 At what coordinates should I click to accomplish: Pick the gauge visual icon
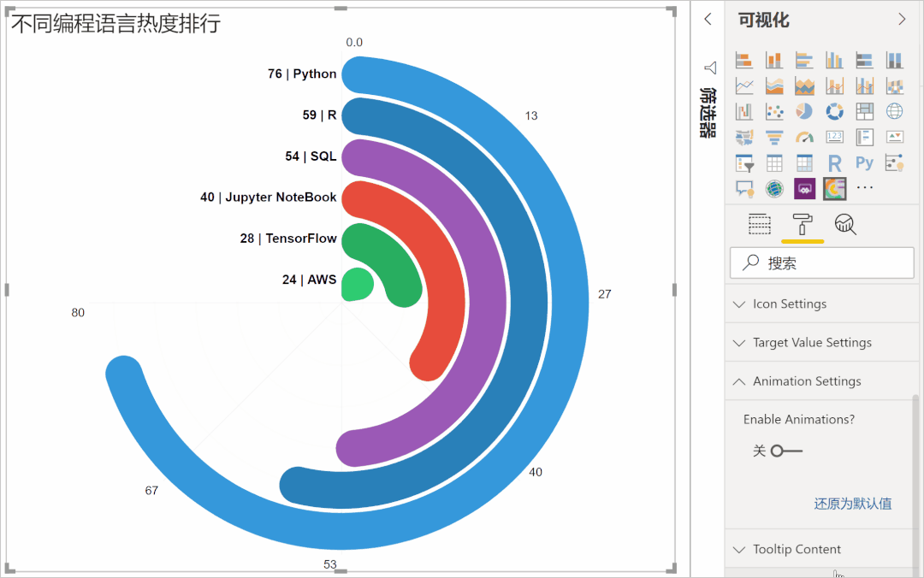[804, 137]
